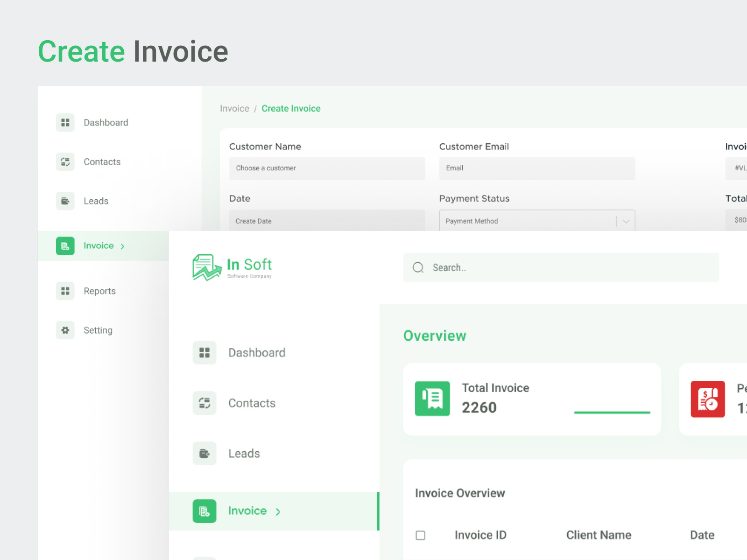747x560 pixels.
Task: Click the In Soft logo icon
Action: coord(207,267)
